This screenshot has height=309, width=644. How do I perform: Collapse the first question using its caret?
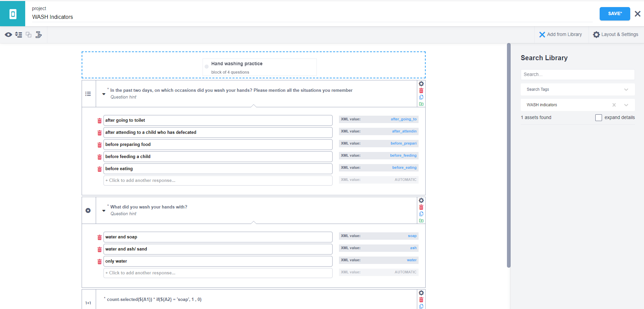[103, 94]
